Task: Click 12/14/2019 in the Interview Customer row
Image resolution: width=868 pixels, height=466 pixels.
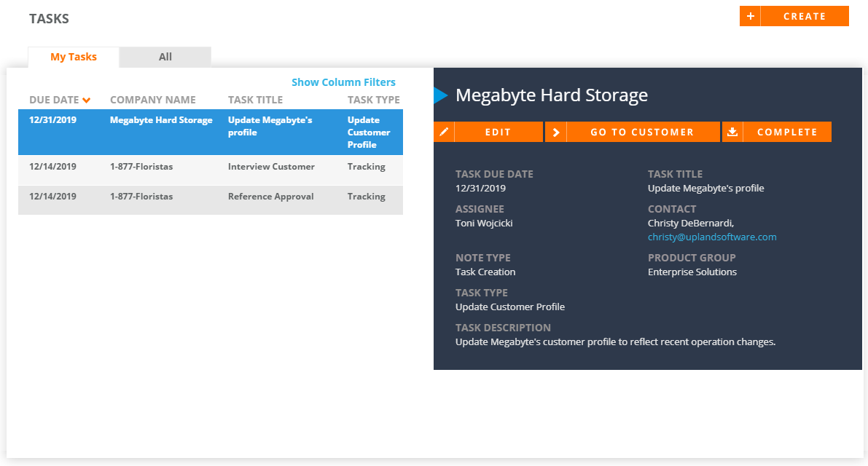Action: pyautogui.click(x=52, y=167)
